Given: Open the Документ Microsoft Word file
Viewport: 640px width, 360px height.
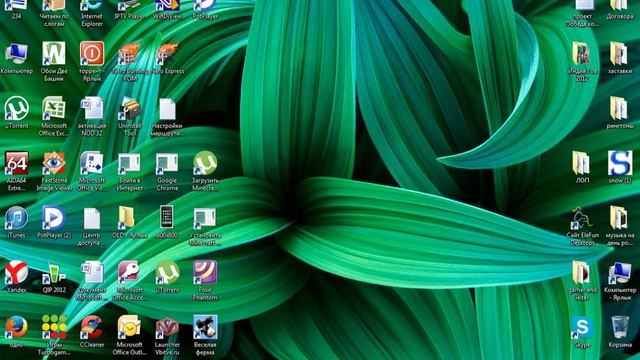Looking at the screenshot, I should click(x=92, y=281).
